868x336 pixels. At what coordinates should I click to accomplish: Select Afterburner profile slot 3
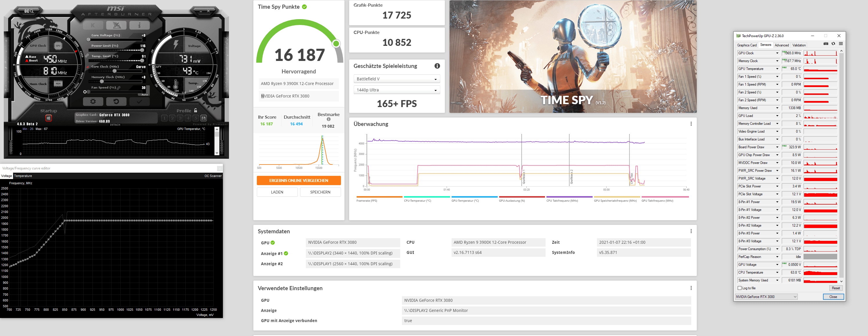pyautogui.click(x=180, y=118)
